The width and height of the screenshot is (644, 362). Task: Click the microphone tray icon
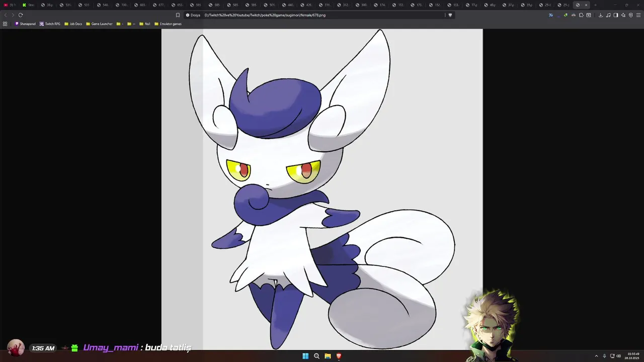tap(604, 356)
